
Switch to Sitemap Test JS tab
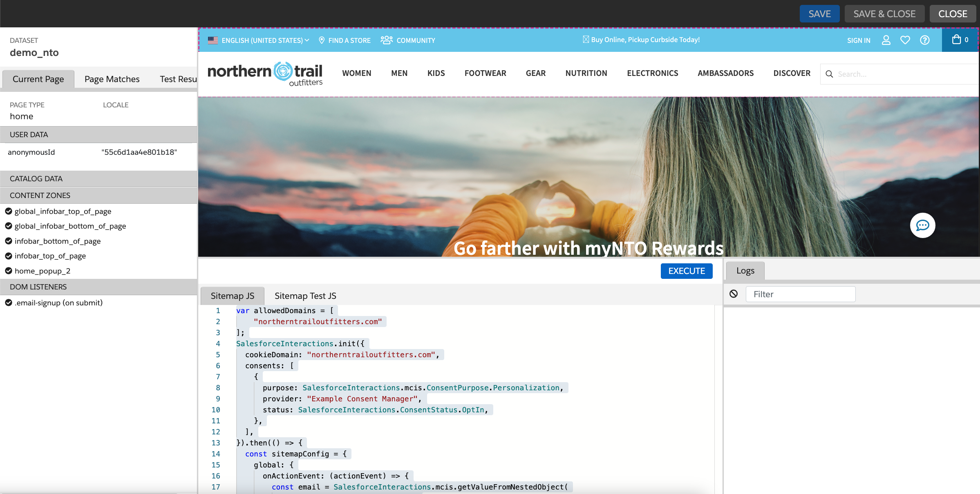[x=305, y=296]
